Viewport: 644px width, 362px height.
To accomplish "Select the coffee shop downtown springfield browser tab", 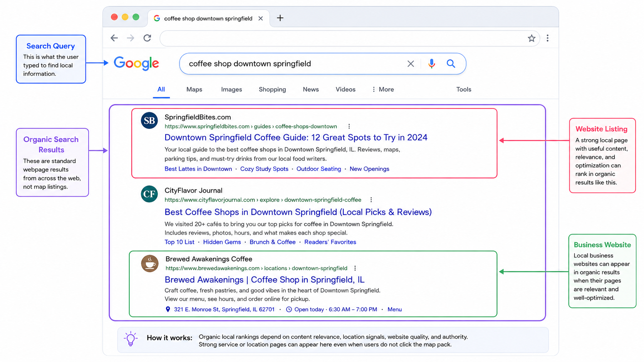I will (208, 18).
